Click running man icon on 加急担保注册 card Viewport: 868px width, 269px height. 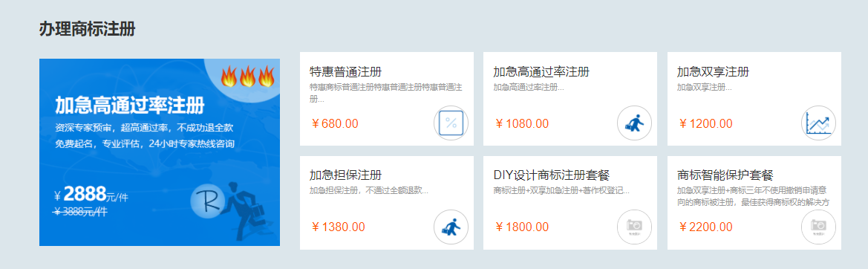tap(451, 227)
